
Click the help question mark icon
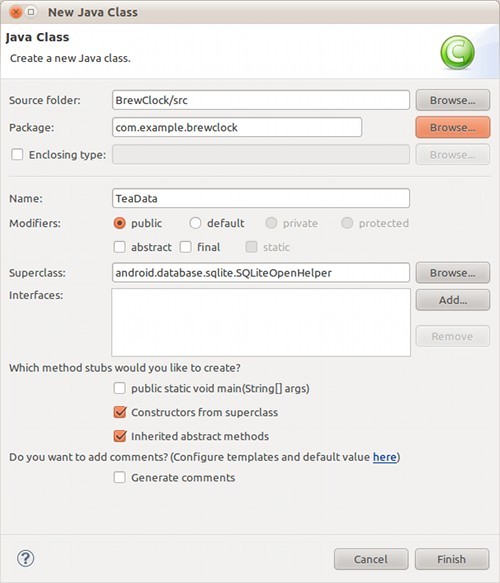[26, 558]
